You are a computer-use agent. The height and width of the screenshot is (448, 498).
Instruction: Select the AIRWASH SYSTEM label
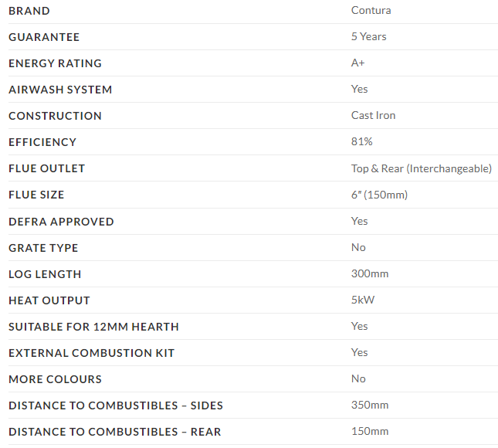coord(60,90)
